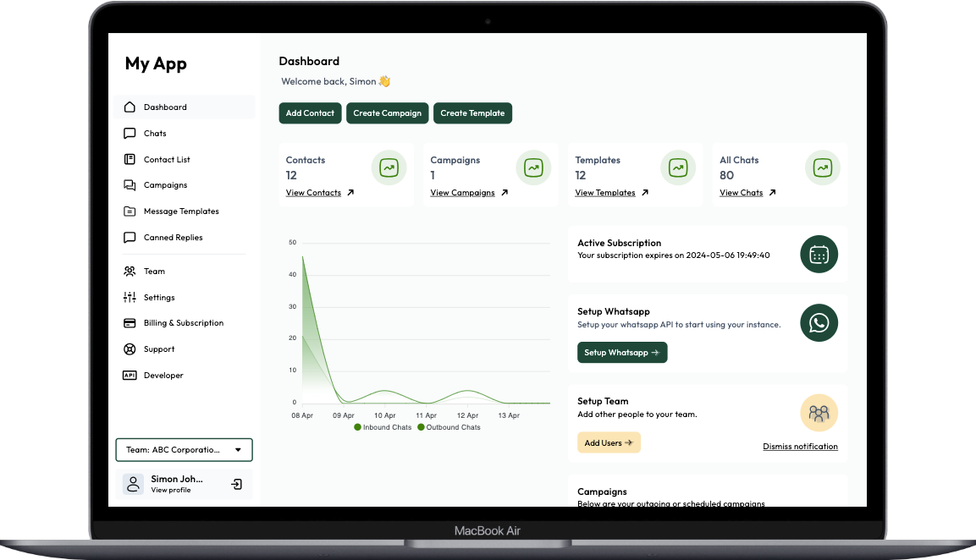Click the Create Campaign button
Image resolution: width=976 pixels, height=560 pixels.
387,113
